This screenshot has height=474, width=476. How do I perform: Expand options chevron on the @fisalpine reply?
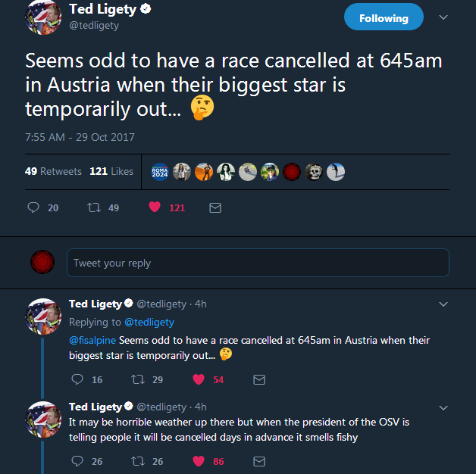443,304
